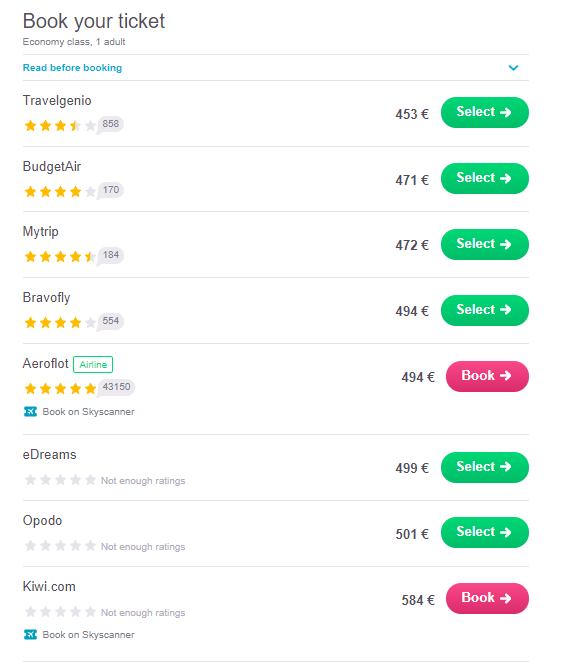Expand the Read before booking chevron

(x=513, y=68)
